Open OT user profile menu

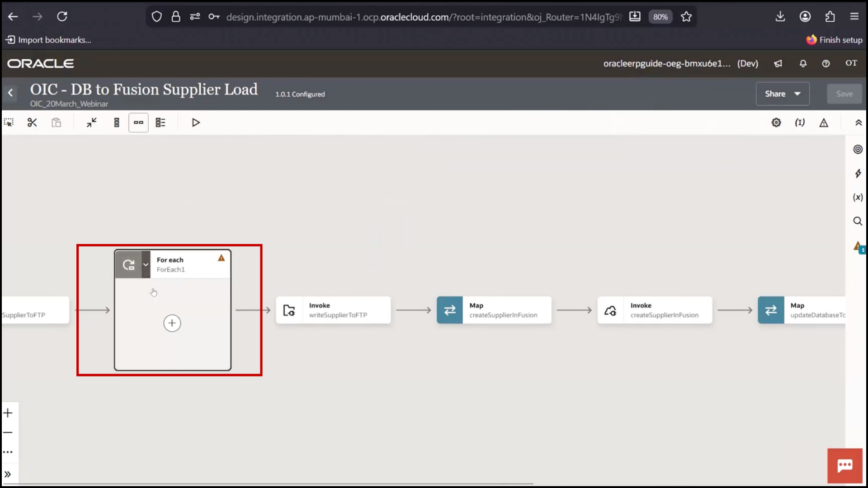coord(851,63)
